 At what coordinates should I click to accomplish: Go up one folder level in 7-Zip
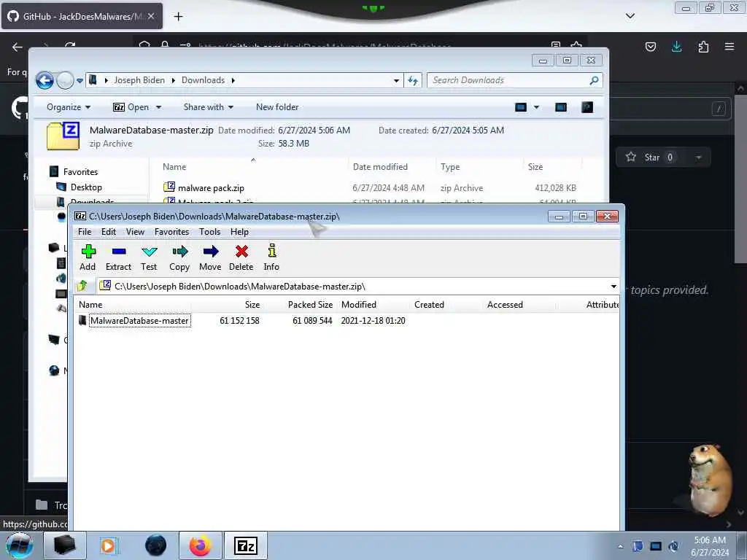[x=82, y=286]
